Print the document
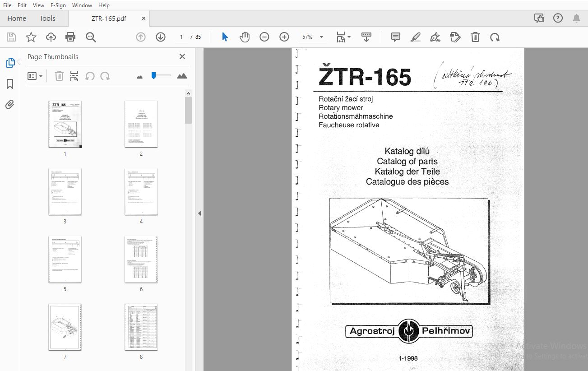This screenshot has height=371, width=588. (70, 37)
